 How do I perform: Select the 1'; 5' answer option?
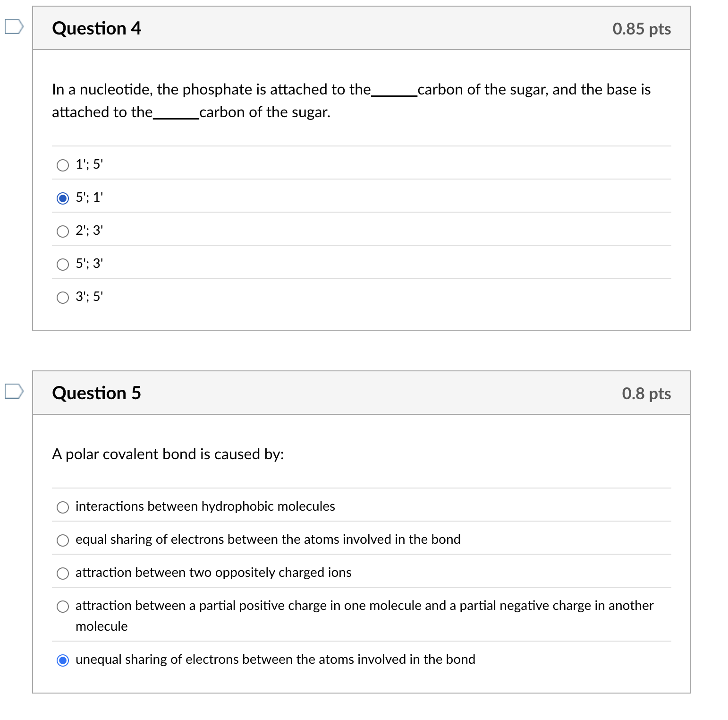[62, 165]
